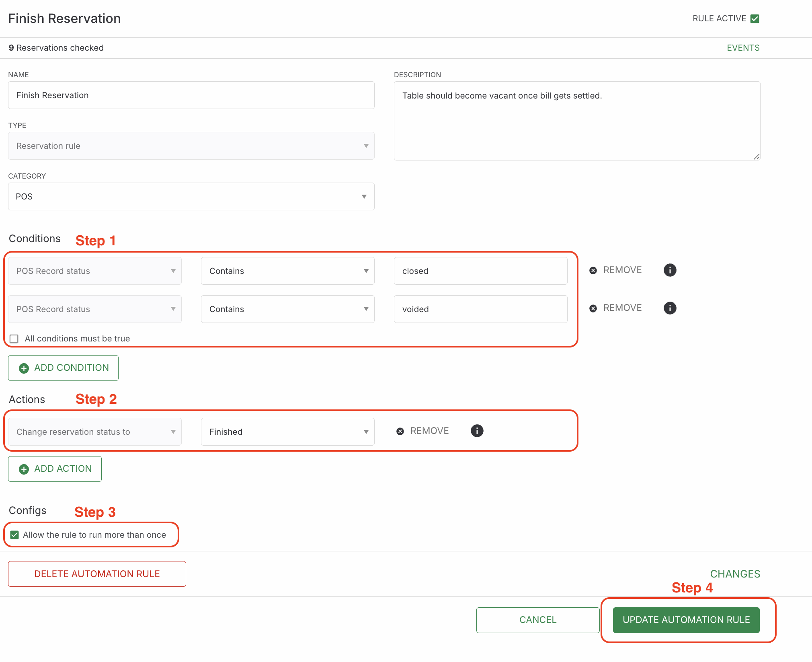This screenshot has width=812, height=662.
Task: Toggle the Rule Active checkbox
Action: click(x=755, y=19)
